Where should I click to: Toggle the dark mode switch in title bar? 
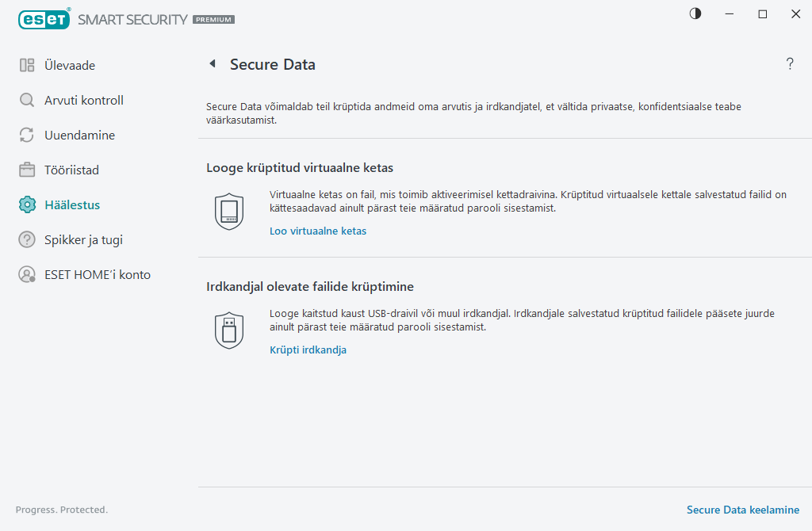[695, 13]
